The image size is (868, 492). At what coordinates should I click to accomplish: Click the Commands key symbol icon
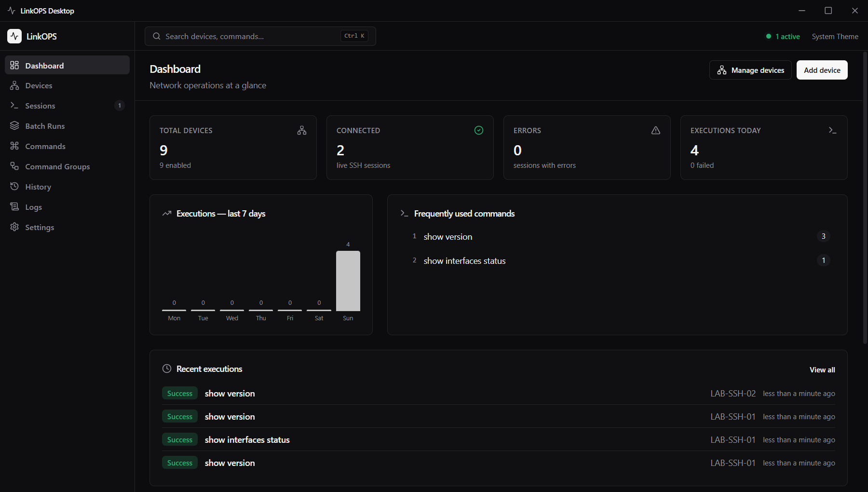14,146
